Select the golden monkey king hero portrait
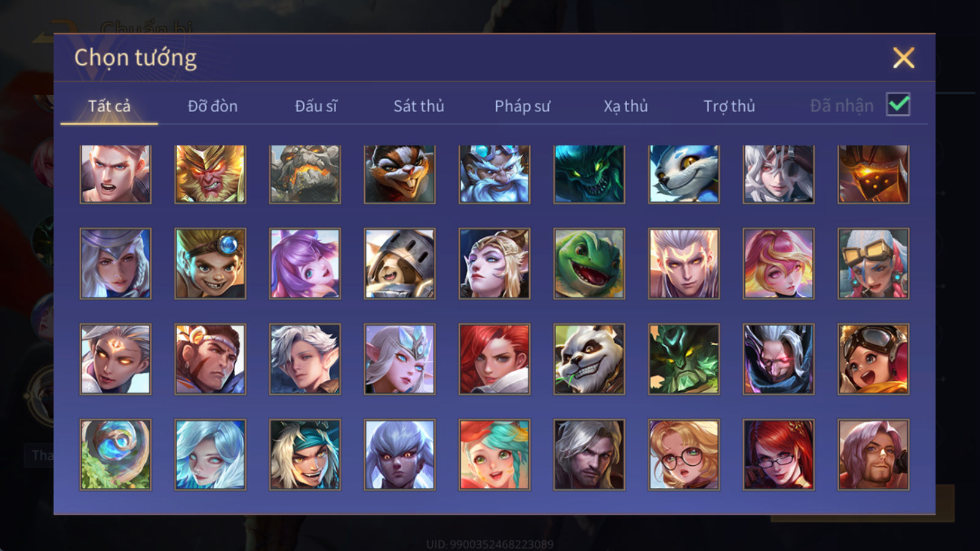This screenshot has width=980, height=551. (x=210, y=174)
